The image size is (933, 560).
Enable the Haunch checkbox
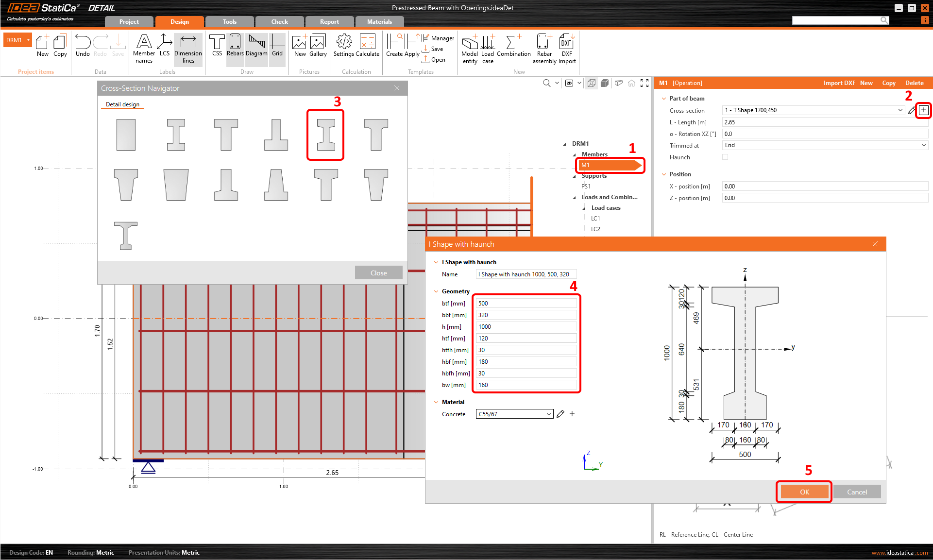(725, 157)
